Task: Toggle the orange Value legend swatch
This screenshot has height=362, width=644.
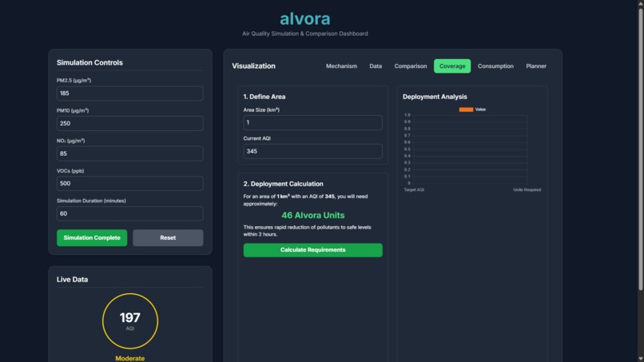Action: pyautogui.click(x=466, y=109)
